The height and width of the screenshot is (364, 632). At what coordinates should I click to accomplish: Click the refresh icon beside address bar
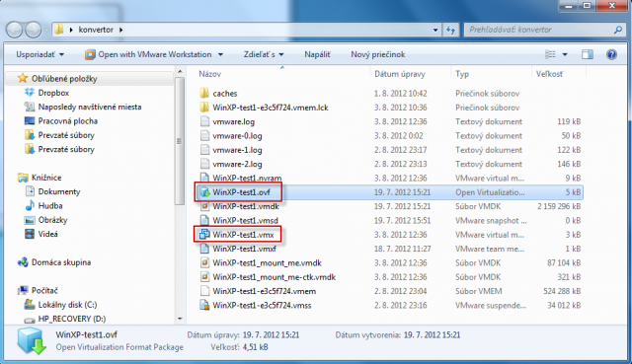[x=450, y=30]
